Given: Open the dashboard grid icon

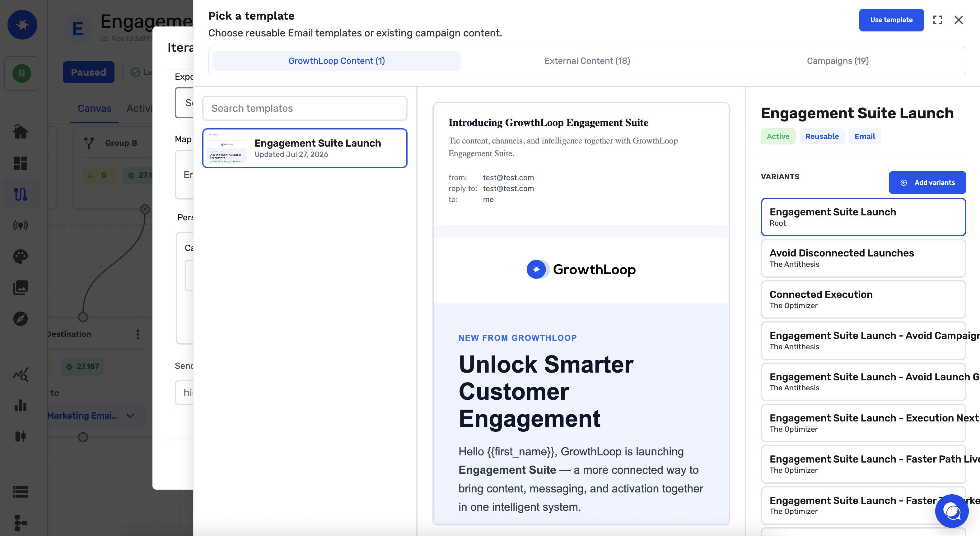Looking at the screenshot, I should point(21,163).
